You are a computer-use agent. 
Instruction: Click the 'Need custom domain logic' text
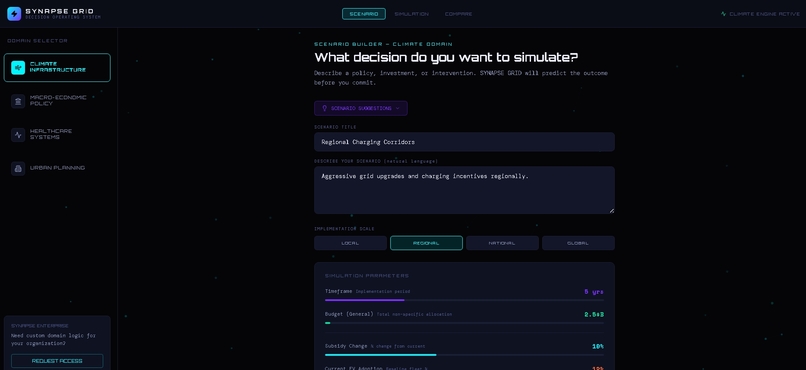pyautogui.click(x=53, y=339)
